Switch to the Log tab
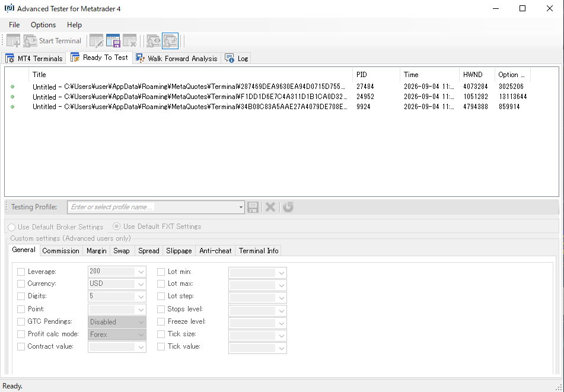Image resolution: width=564 pixels, height=392 pixels. 236,58
